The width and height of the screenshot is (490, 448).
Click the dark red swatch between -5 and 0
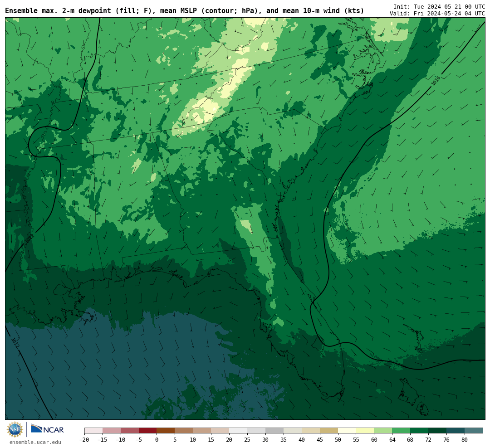(x=148, y=431)
